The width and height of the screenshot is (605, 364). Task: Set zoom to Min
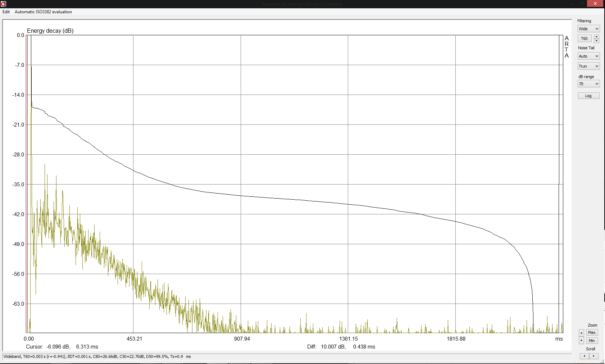tap(592, 341)
